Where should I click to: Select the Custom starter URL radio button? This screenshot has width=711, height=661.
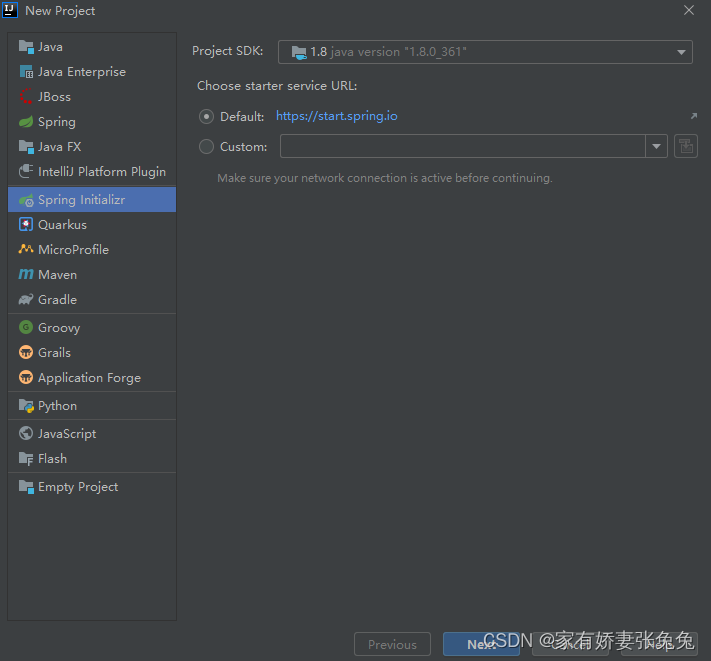point(206,146)
